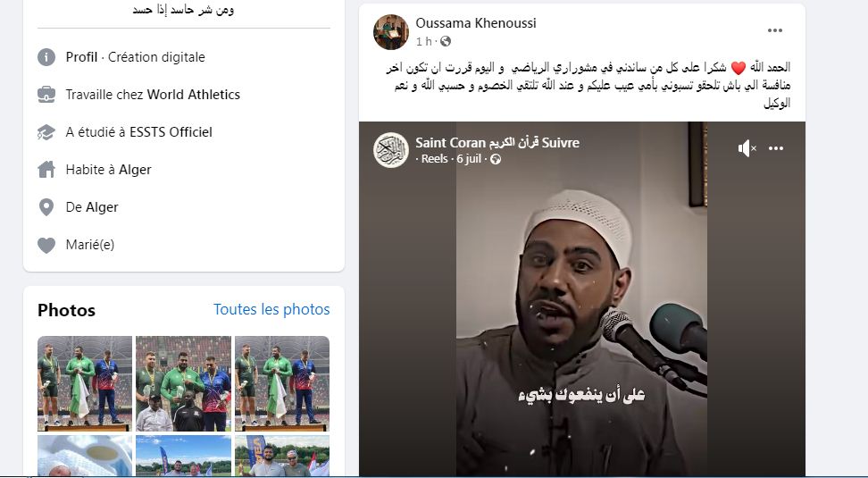Click the heart icon next to Marié(e)
Image resolution: width=868 pixels, height=478 pixels.
click(46, 245)
